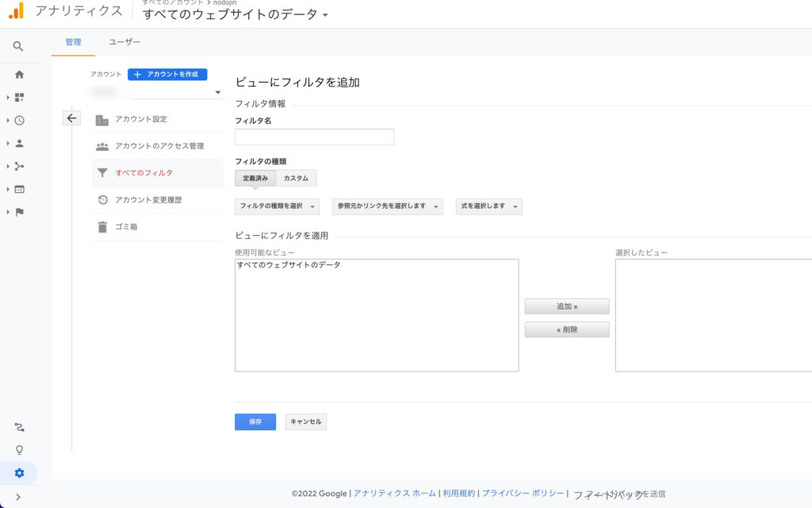Open the フィルタの種類を選択 dropdown

point(277,206)
